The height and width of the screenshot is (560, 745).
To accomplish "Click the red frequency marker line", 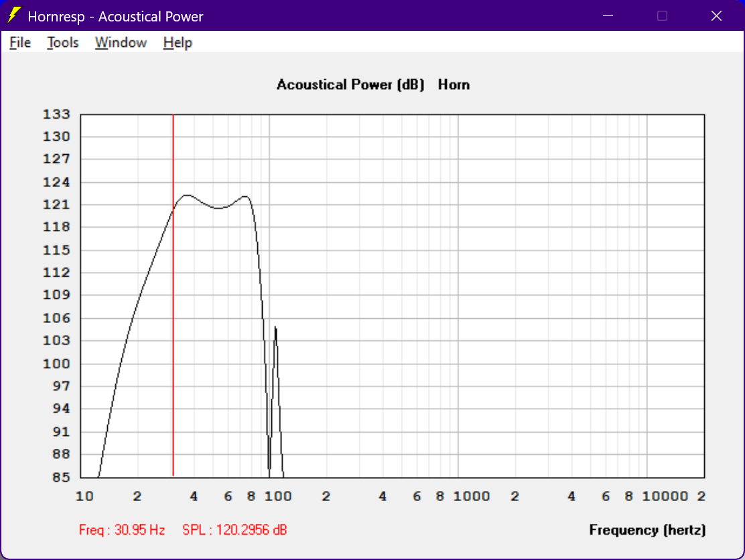I will 173,295.
